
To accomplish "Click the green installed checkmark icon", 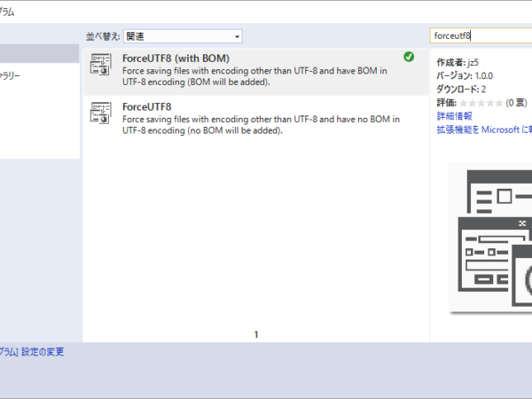I will point(409,57).
